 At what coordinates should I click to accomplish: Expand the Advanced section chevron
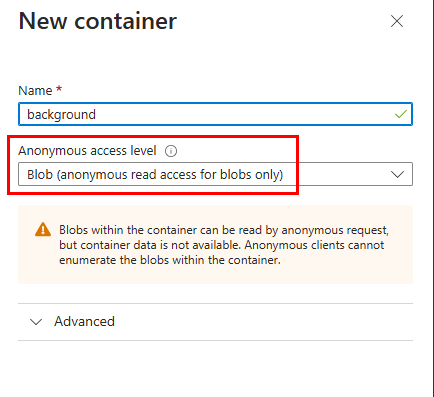point(36,322)
